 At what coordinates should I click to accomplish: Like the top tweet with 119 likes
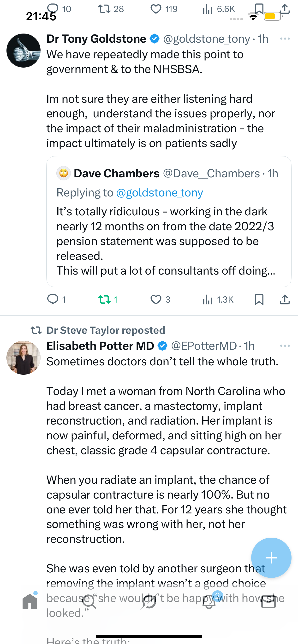click(x=156, y=9)
